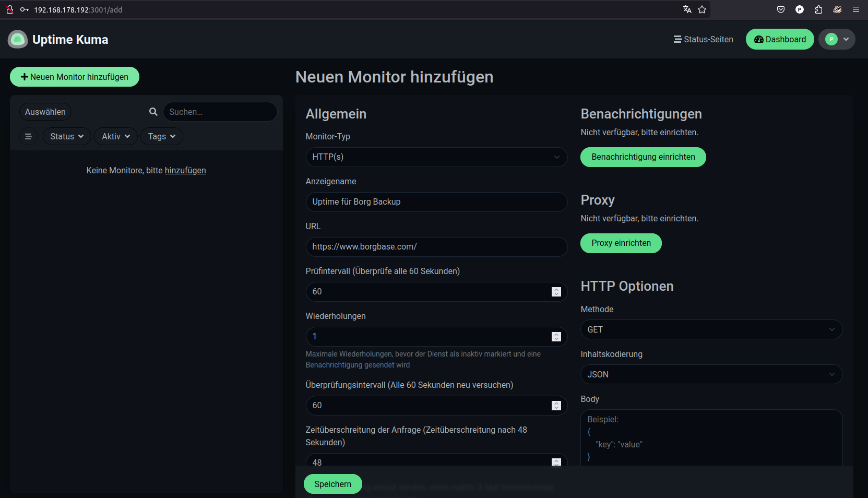Open the browser extensions puzzle icon
868x498 pixels.
[x=818, y=9]
